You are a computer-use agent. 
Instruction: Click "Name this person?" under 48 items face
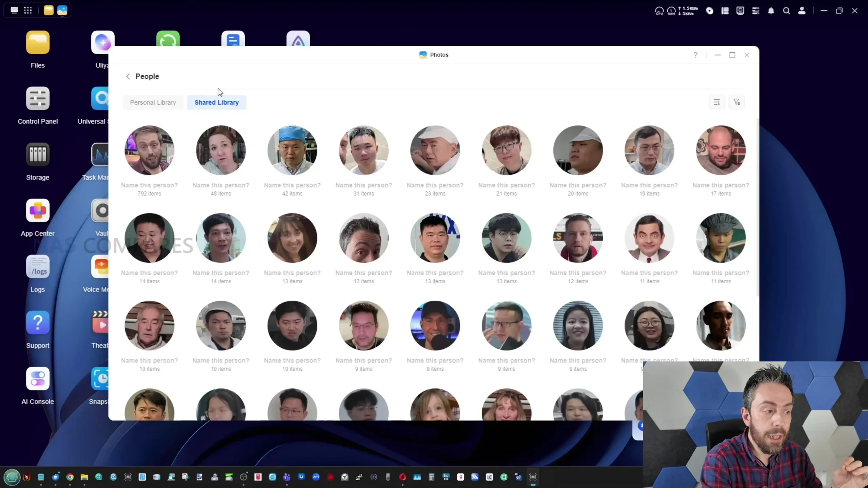(x=221, y=185)
